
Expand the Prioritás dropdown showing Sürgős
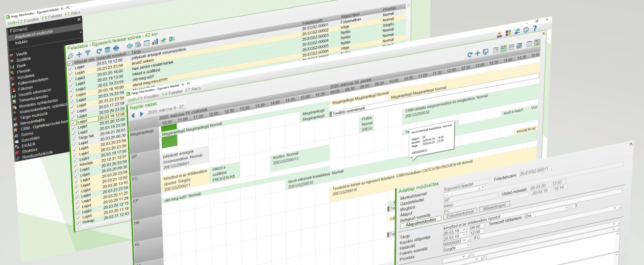(x=456, y=250)
